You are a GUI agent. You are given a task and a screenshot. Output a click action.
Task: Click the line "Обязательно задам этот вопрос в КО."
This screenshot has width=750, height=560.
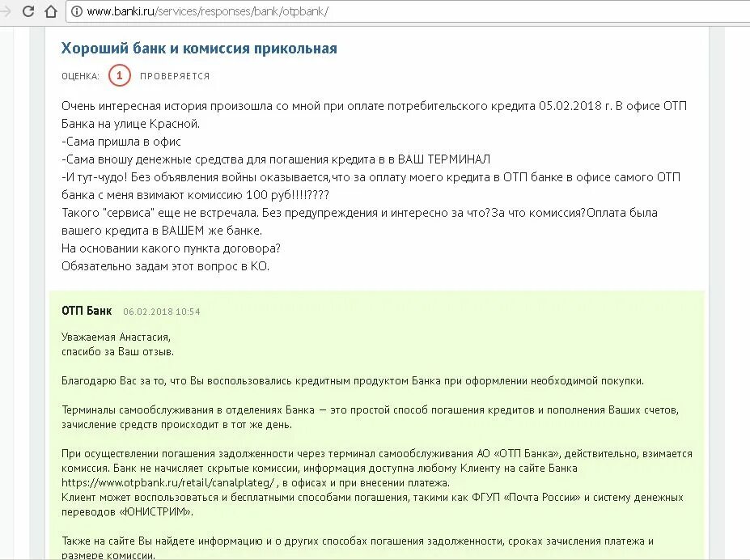coord(166,266)
